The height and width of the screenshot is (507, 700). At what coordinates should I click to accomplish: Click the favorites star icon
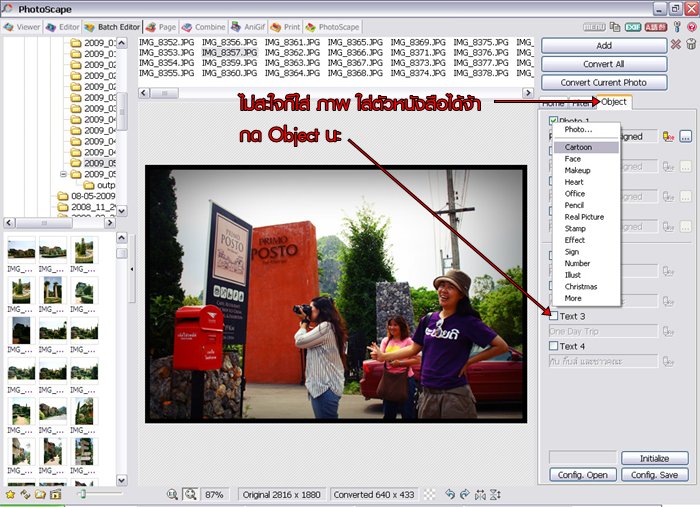point(10,495)
